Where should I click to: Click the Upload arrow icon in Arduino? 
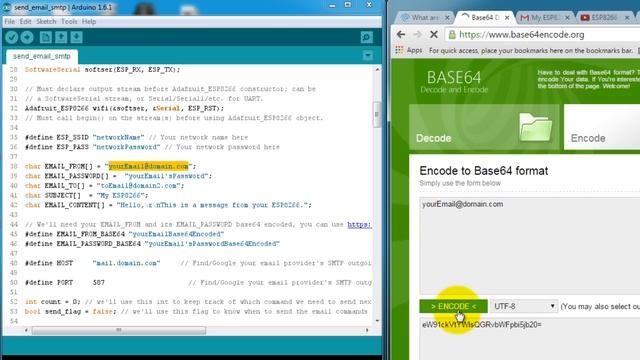coord(27,38)
